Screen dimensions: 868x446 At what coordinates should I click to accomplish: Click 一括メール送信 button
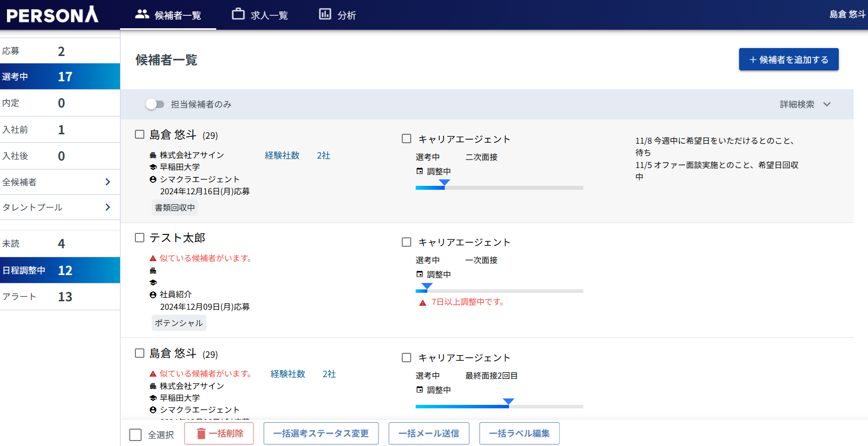[x=429, y=434]
